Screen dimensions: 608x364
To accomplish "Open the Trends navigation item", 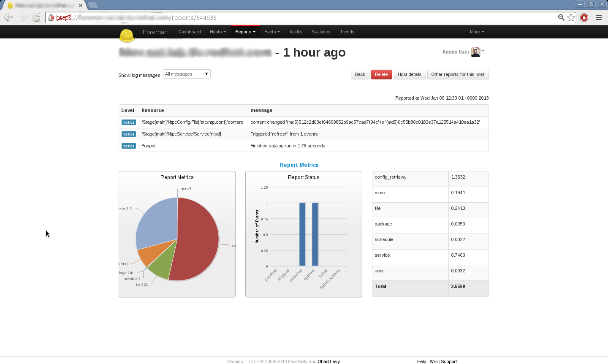I will [347, 32].
